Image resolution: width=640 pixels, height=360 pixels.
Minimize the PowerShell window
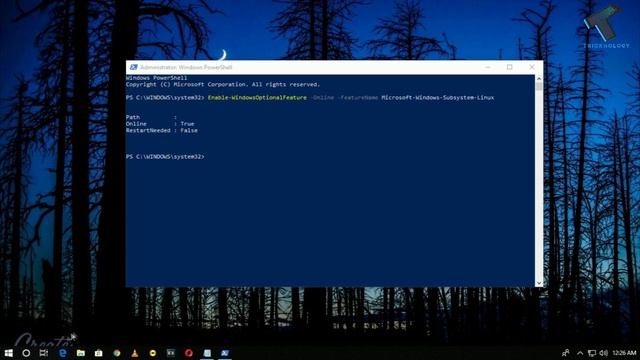click(x=488, y=67)
